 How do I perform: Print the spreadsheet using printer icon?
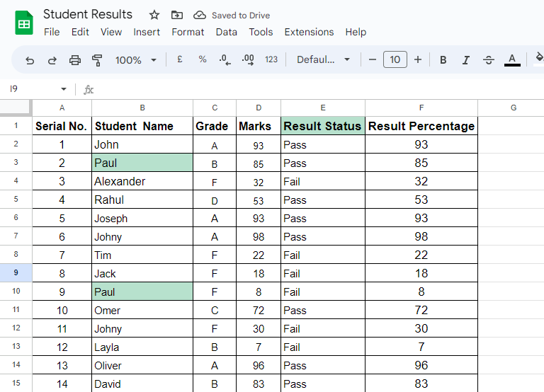74,60
